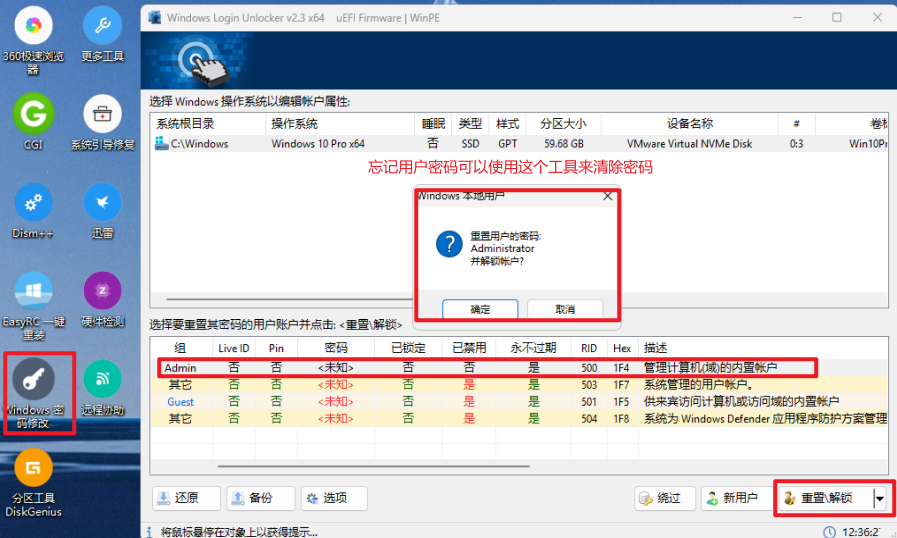Open the 选项 options button
Viewport: 897px width, 538px height.
click(x=334, y=498)
